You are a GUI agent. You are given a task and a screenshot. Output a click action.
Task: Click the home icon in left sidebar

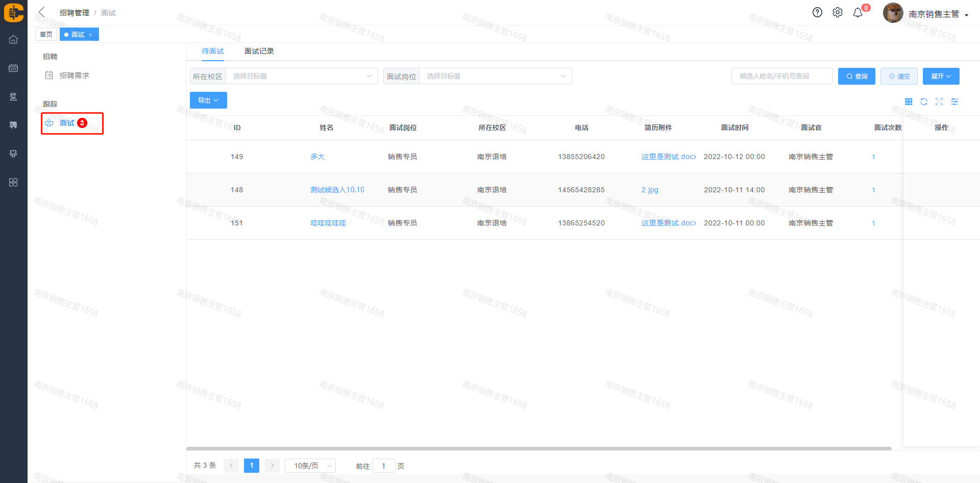[x=13, y=39]
